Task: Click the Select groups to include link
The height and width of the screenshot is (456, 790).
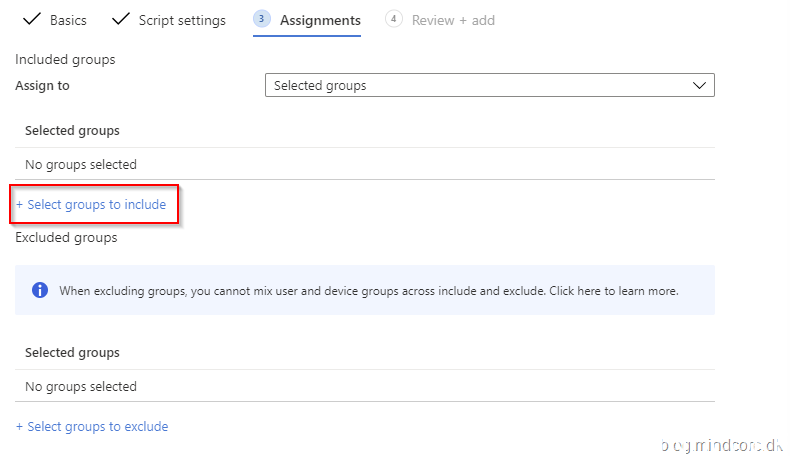Action: coord(91,205)
